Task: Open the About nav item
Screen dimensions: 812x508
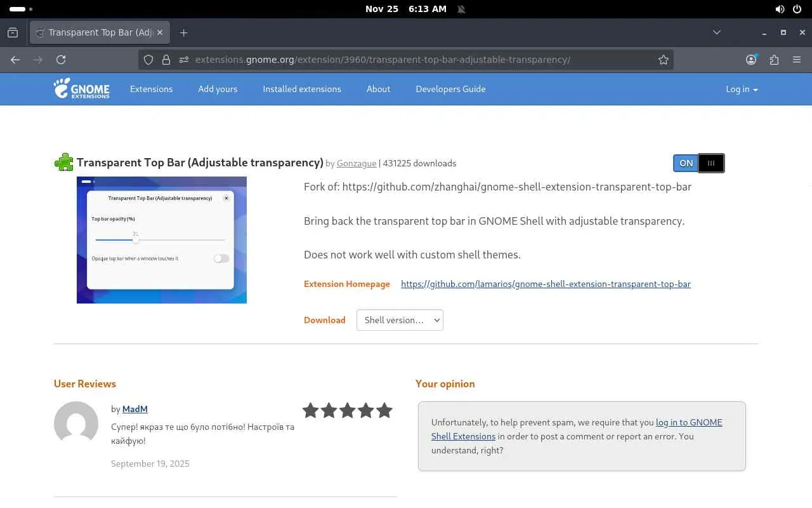Action: point(378,89)
